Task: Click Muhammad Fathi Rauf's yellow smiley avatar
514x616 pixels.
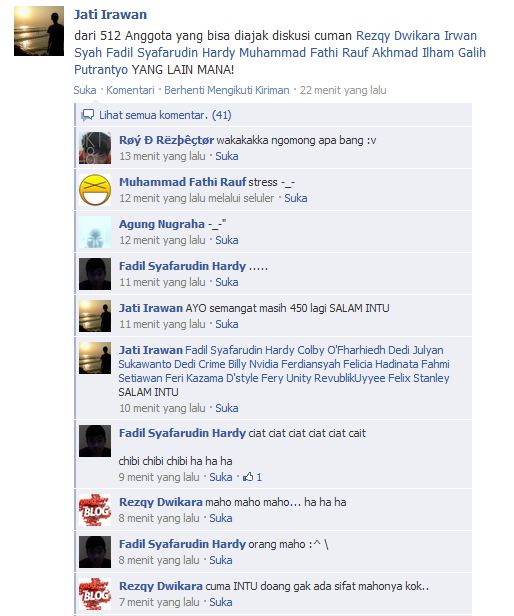Action: pos(95,191)
